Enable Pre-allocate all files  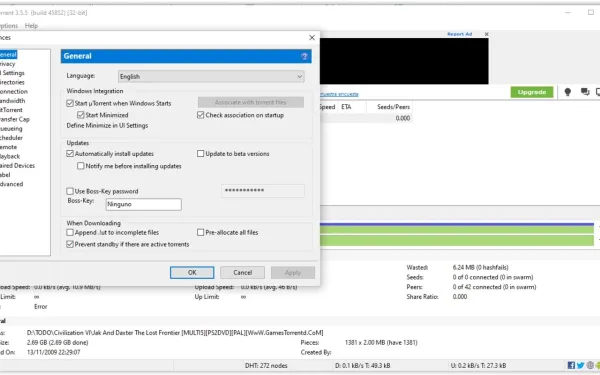pos(200,232)
